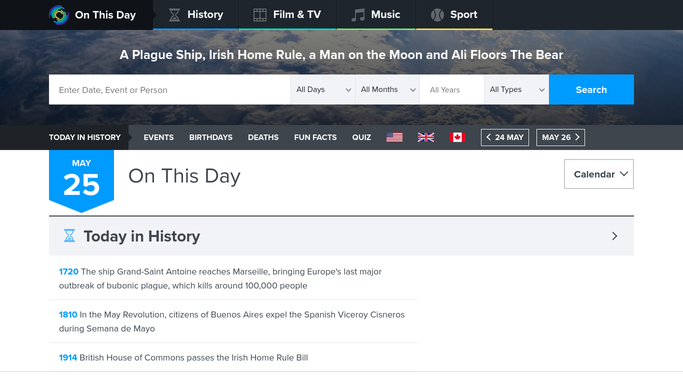The height and width of the screenshot is (384, 683).
Task: Click the music note icon in top navigation
Action: (x=358, y=15)
